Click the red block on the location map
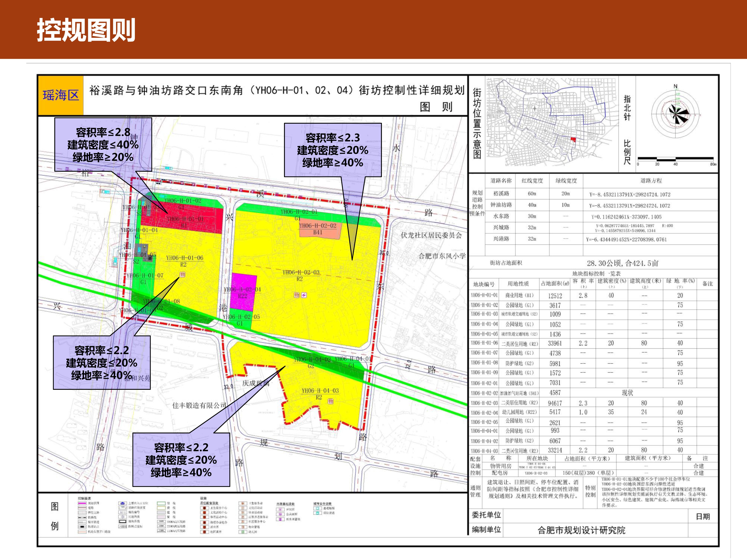Image resolution: width=747 pixels, height=560 pixels. (573, 139)
